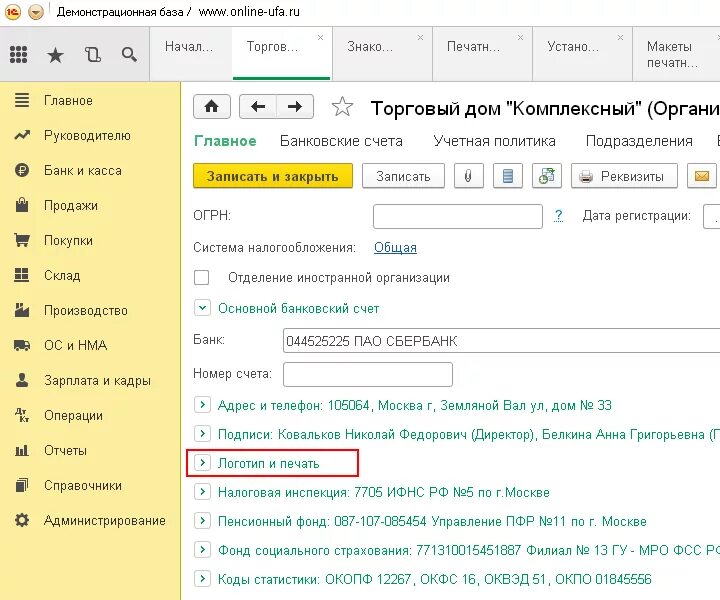720x600 pixels.
Task: Open the history icon in top panel
Action: click(93, 55)
